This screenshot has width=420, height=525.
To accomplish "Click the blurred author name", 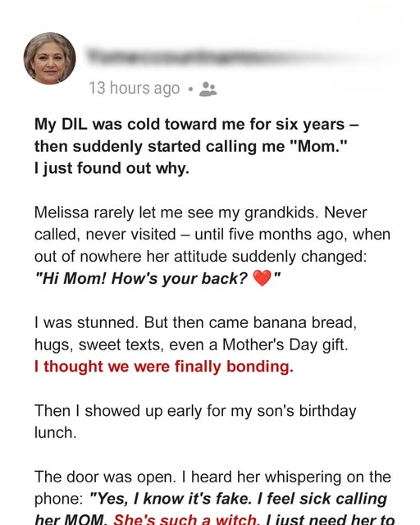I will coord(235,57).
